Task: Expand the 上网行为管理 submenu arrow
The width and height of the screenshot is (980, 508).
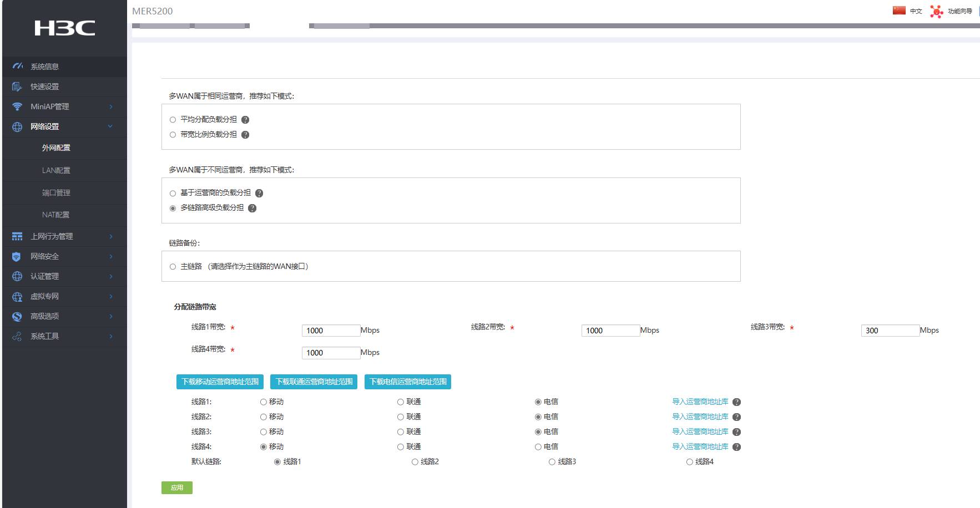Action: point(111,236)
